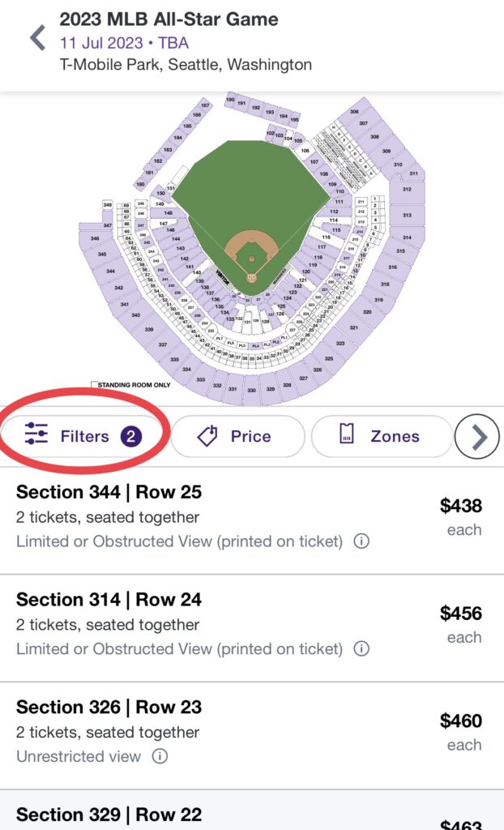Open info icon for Section 314 listing
Viewport: 504px width, 830px height.
click(362, 649)
